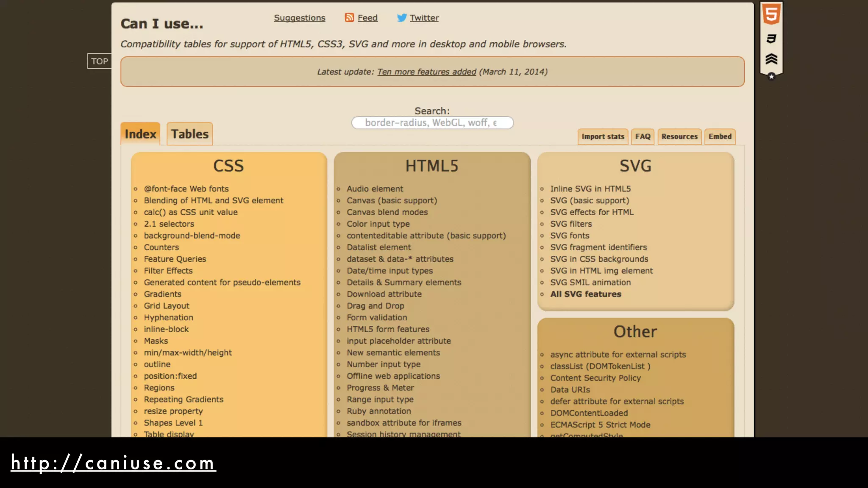The width and height of the screenshot is (868, 488).
Task: Open CSS 'Grid Layout' entry
Action: (167, 306)
